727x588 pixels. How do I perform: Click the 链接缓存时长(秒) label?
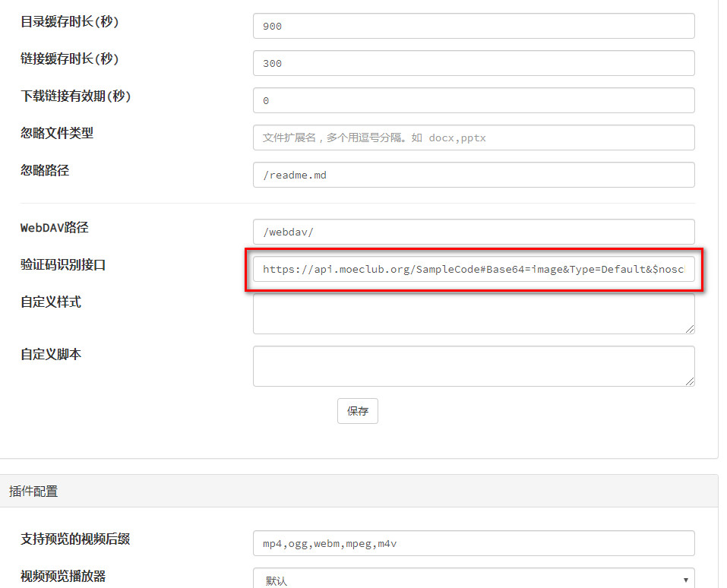click(70, 59)
